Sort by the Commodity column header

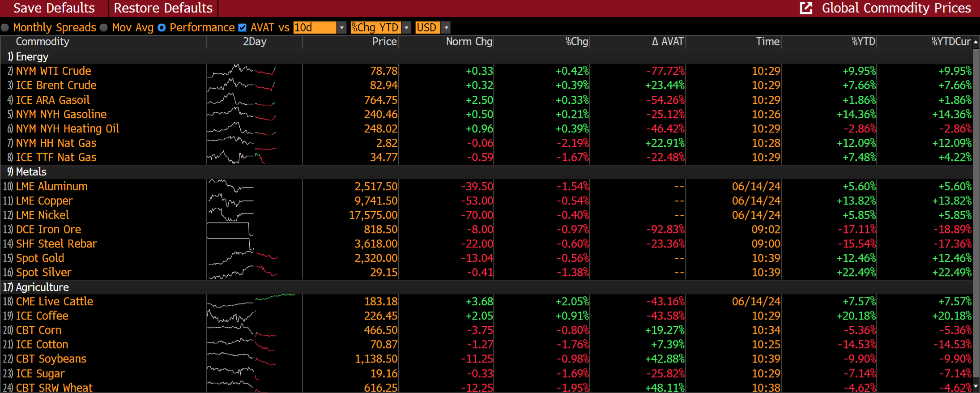[x=43, y=42]
